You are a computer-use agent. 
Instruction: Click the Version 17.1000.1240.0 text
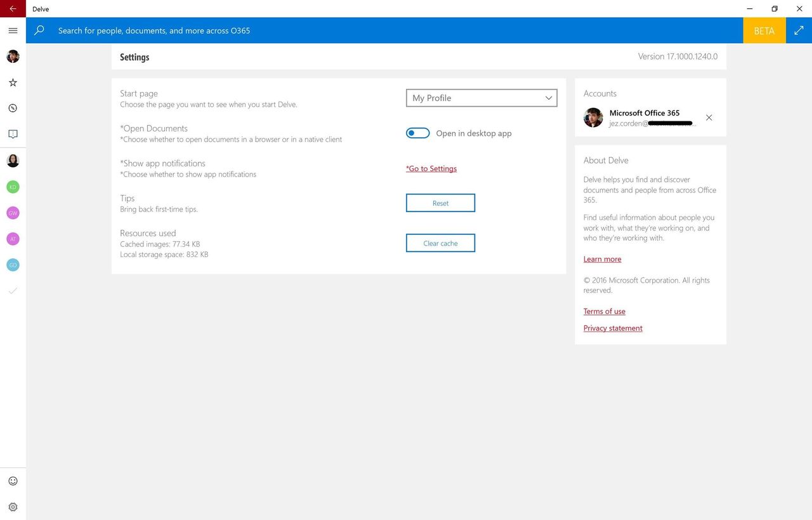678,57
